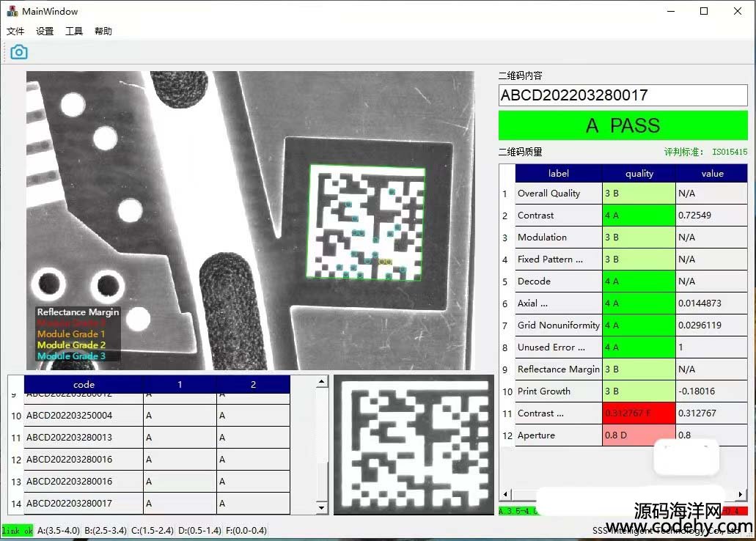Click the 0.0296119 value cell
Screen dimensions: 756x541
pyautogui.click(x=712, y=325)
